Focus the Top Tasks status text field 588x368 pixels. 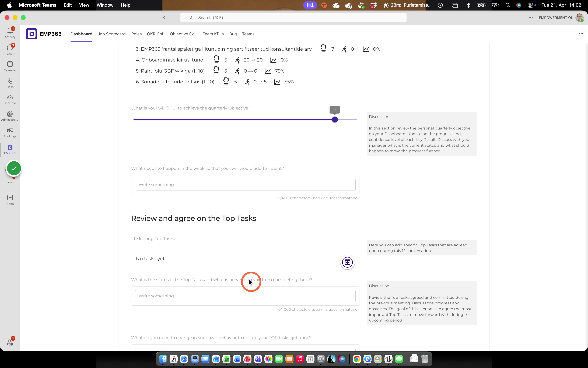tap(245, 296)
